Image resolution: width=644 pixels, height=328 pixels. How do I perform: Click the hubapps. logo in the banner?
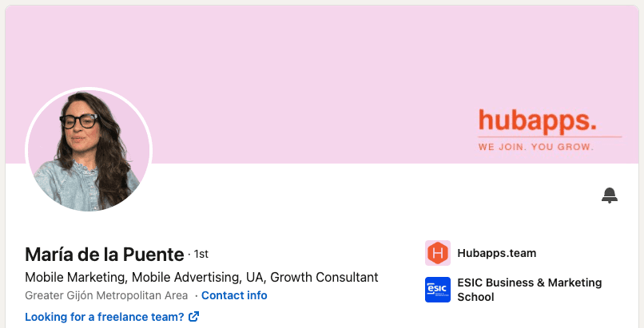[537, 121]
